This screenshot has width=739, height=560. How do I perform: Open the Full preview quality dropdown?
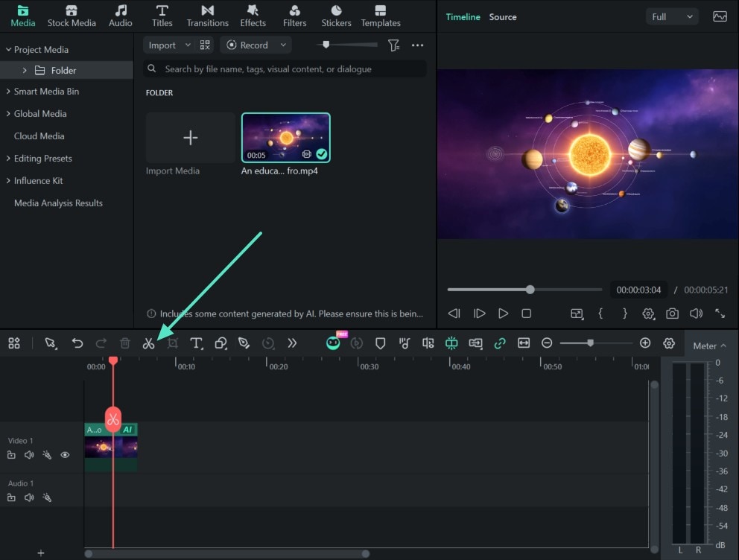point(672,17)
